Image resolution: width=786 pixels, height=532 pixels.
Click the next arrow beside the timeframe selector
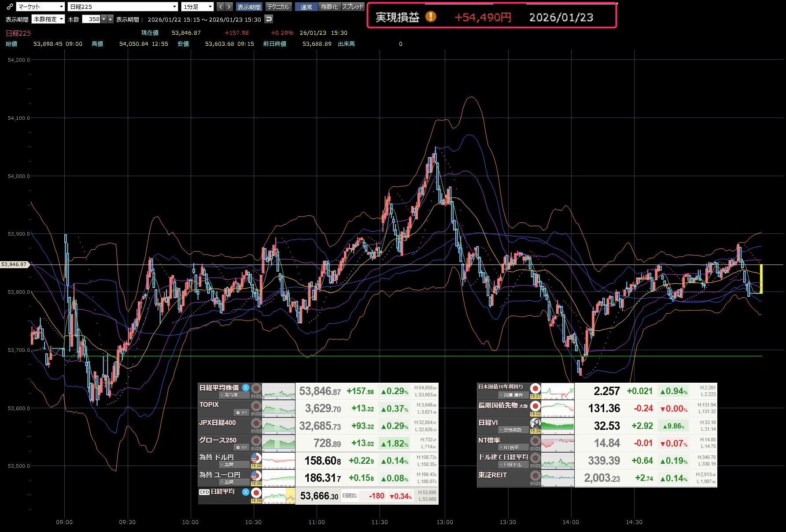click(x=229, y=7)
